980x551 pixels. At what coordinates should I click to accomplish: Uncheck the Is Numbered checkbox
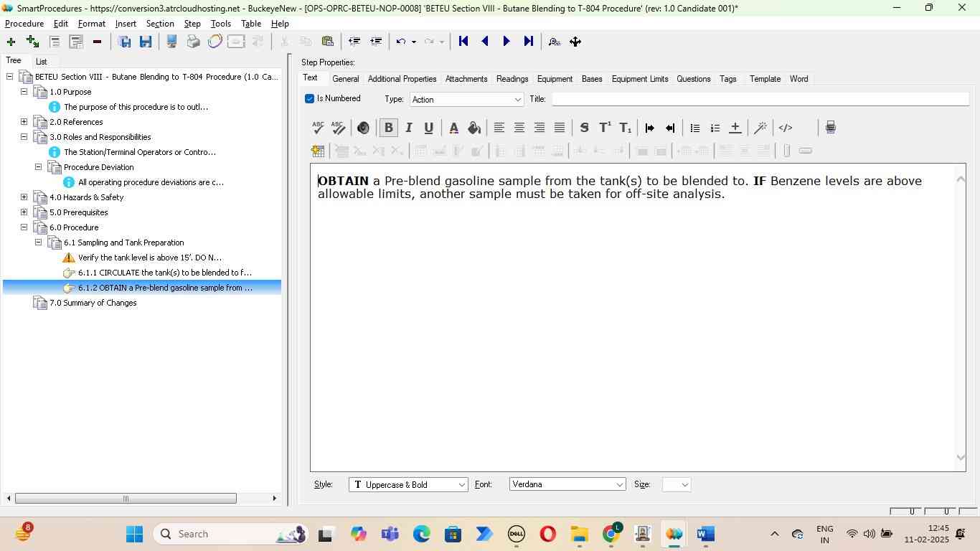click(310, 98)
